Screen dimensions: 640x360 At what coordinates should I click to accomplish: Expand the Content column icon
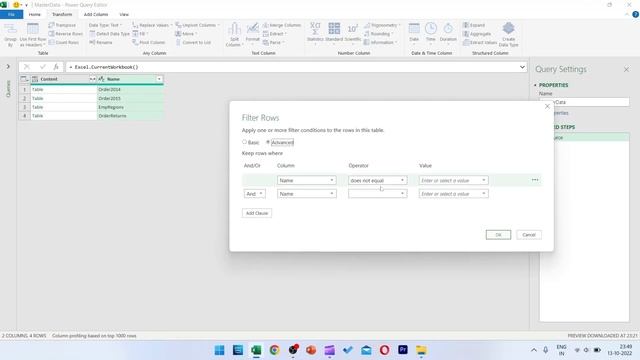point(93,79)
